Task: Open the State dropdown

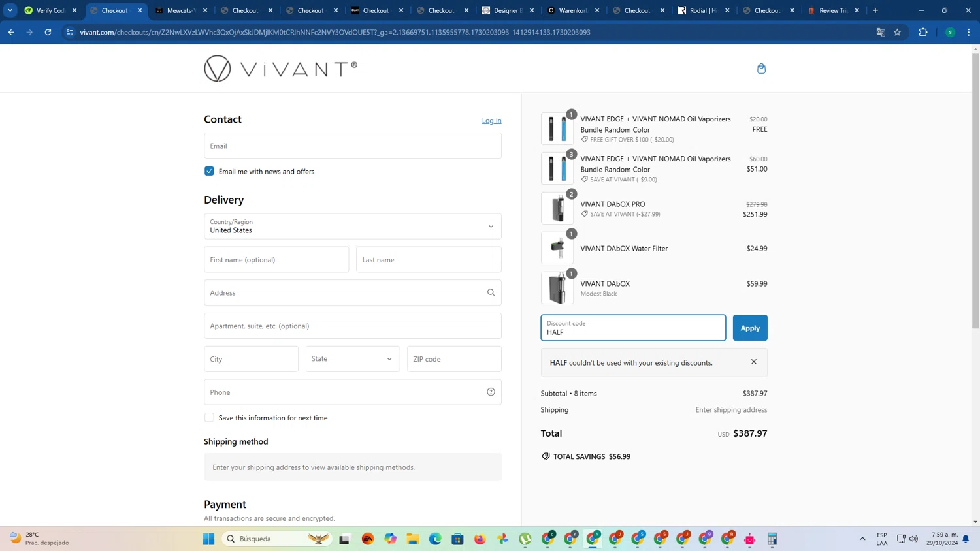Action: coord(353,359)
